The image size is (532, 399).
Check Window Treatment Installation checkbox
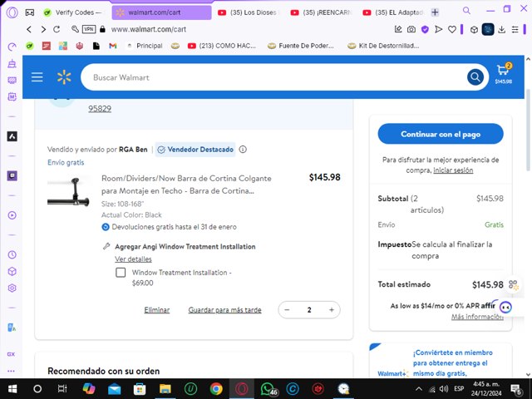coord(121,273)
